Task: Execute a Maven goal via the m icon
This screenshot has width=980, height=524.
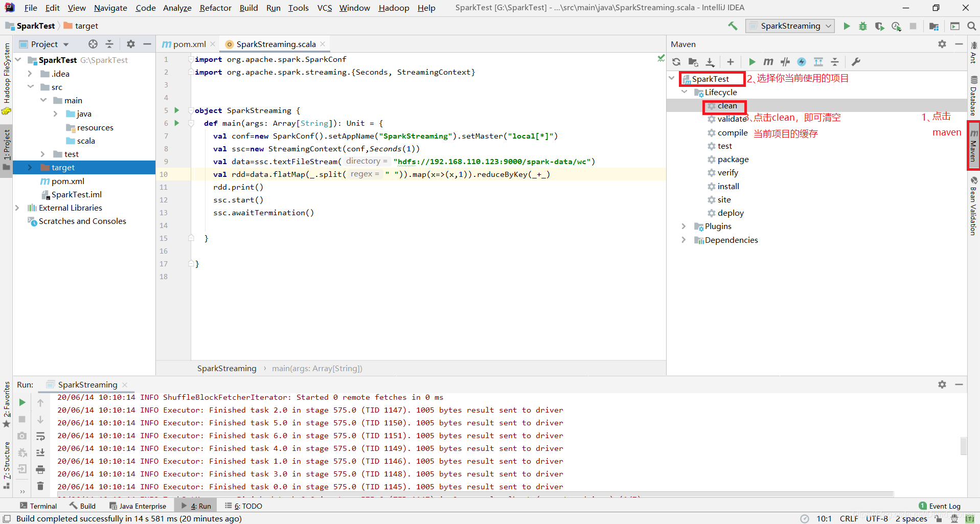Action: [x=767, y=62]
